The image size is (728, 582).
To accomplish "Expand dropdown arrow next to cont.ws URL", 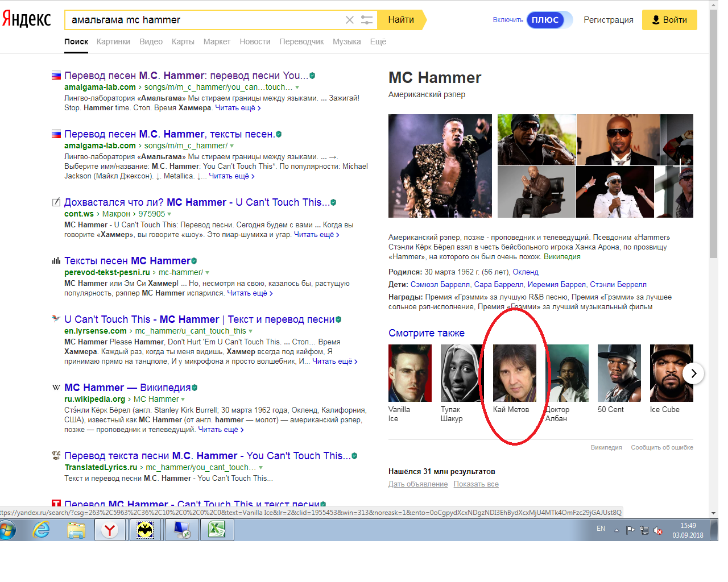I will point(169,214).
